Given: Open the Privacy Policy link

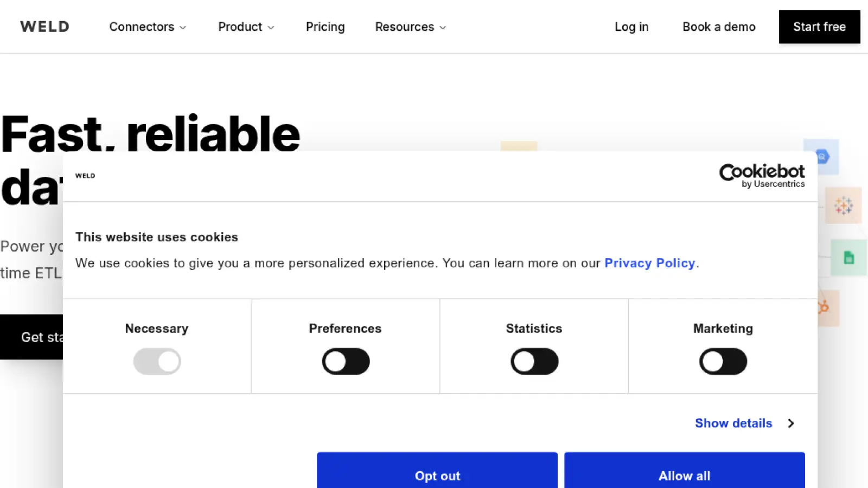Looking at the screenshot, I should click(x=650, y=263).
